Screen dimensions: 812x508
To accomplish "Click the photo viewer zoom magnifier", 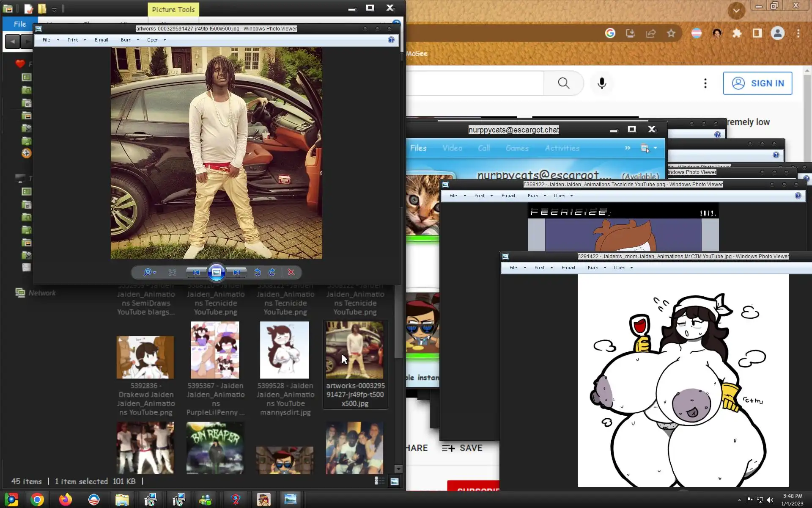I will click(x=148, y=272).
